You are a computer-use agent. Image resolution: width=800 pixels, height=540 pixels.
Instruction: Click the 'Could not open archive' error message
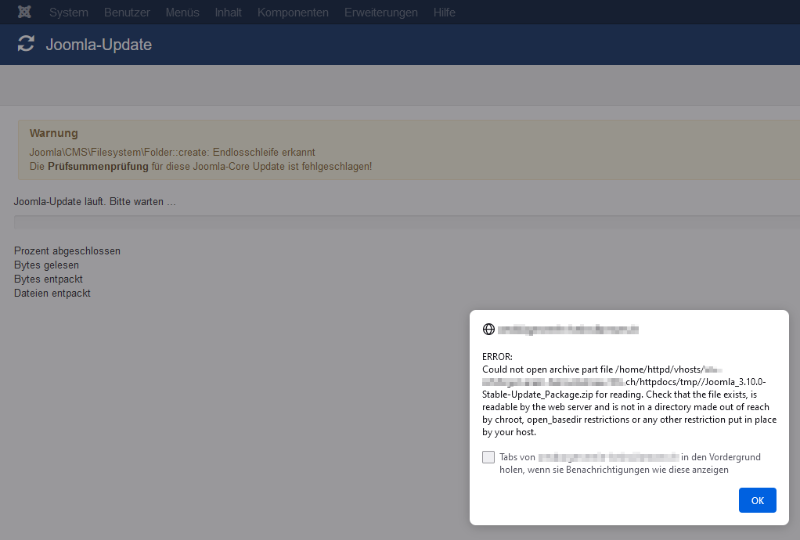pos(629,401)
